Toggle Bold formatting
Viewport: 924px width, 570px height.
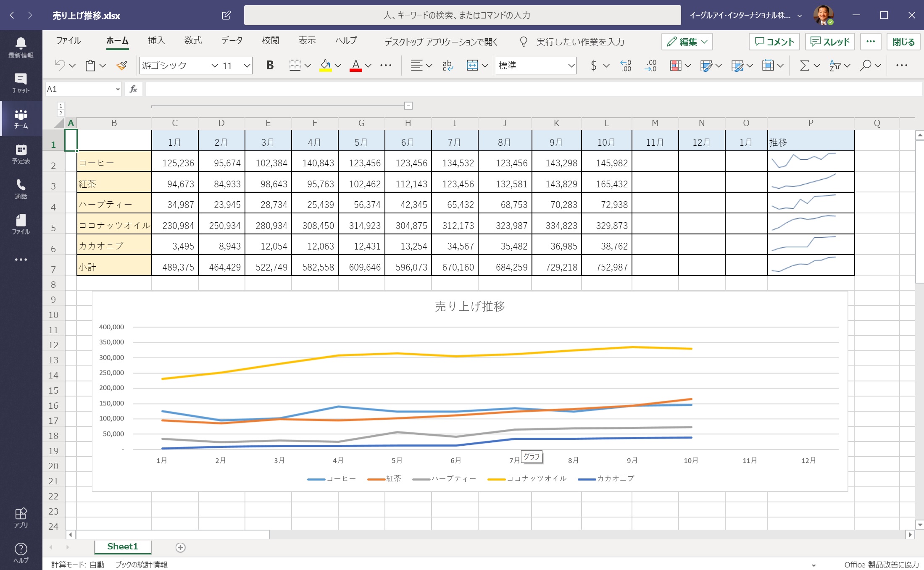[x=270, y=65]
